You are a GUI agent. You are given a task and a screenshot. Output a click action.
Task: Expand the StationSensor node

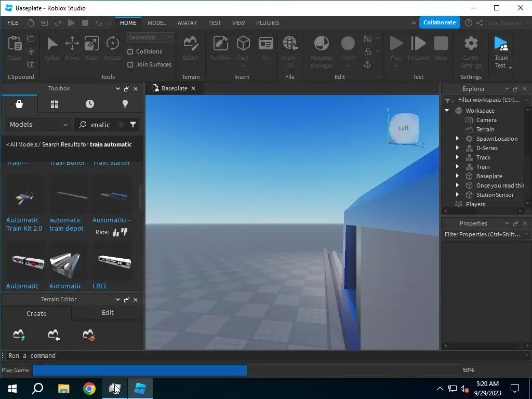[457, 195]
